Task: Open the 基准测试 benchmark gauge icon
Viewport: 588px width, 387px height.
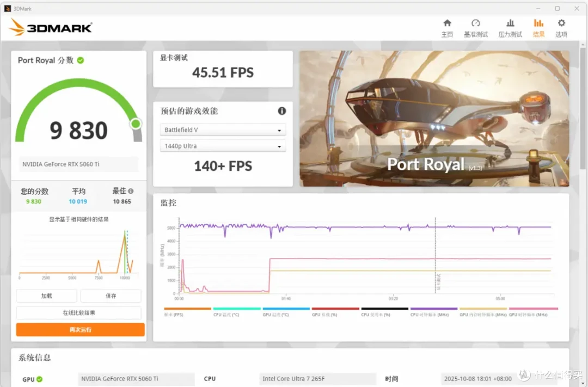Action: coord(475,23)
